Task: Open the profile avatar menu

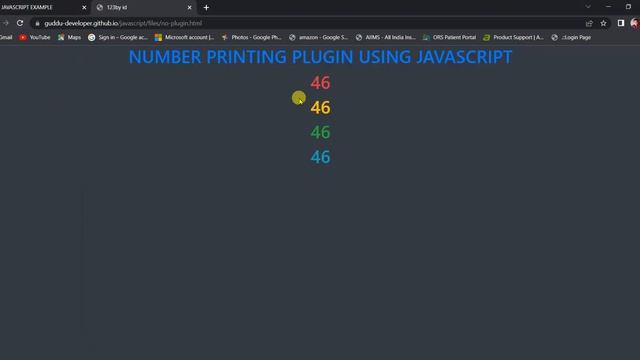Action: click(635, 23)
